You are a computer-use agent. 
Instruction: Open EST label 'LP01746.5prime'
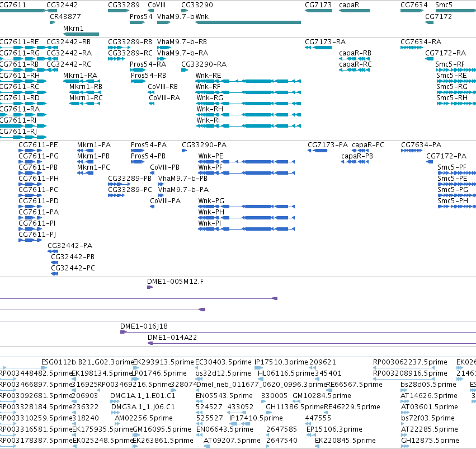pos(159,373)
